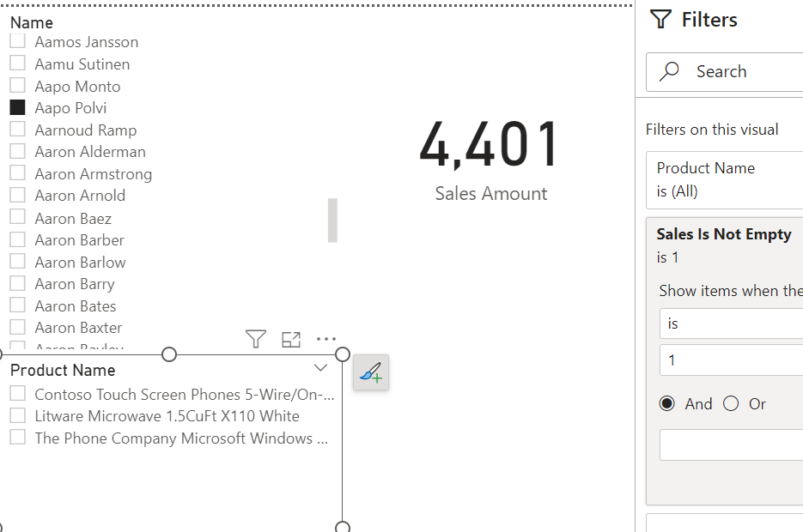Screen dimensions: 803x532
Task: Click the filter funnel icon above slicer
Action: point(255,339)
